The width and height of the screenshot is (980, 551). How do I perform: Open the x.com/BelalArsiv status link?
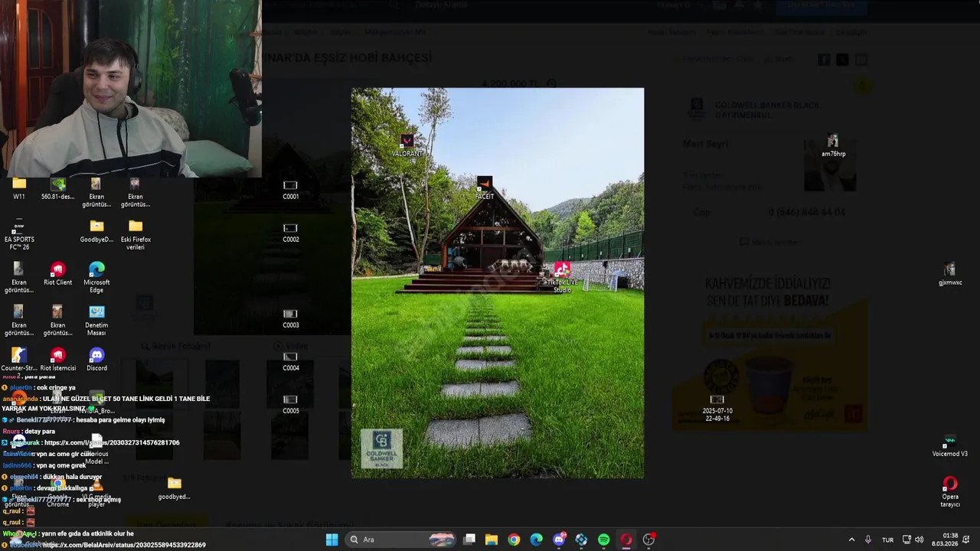point(124,545)
